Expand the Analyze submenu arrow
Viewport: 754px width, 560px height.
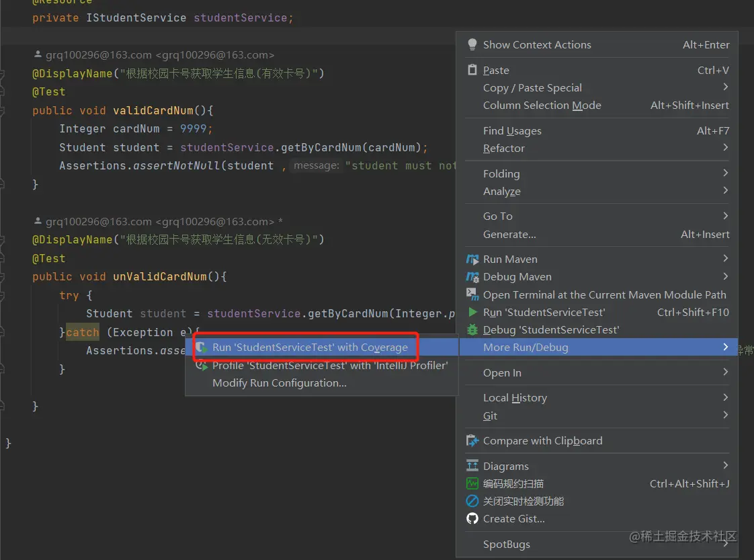pos(725,190)
